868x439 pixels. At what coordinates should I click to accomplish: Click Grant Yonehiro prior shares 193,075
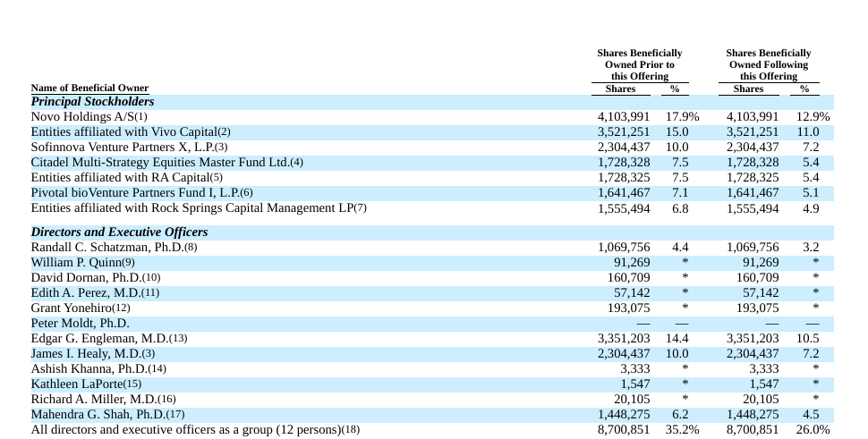(629, 308)
